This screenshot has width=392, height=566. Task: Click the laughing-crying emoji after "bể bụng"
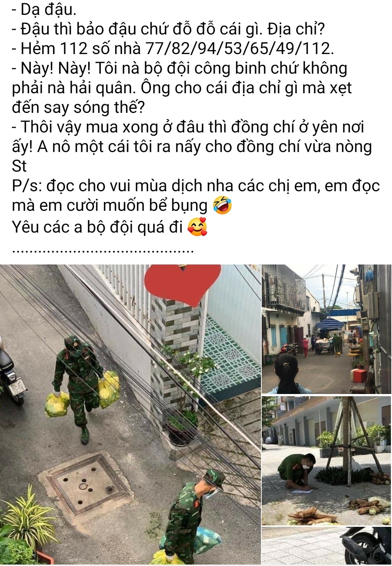click(222, 205)
